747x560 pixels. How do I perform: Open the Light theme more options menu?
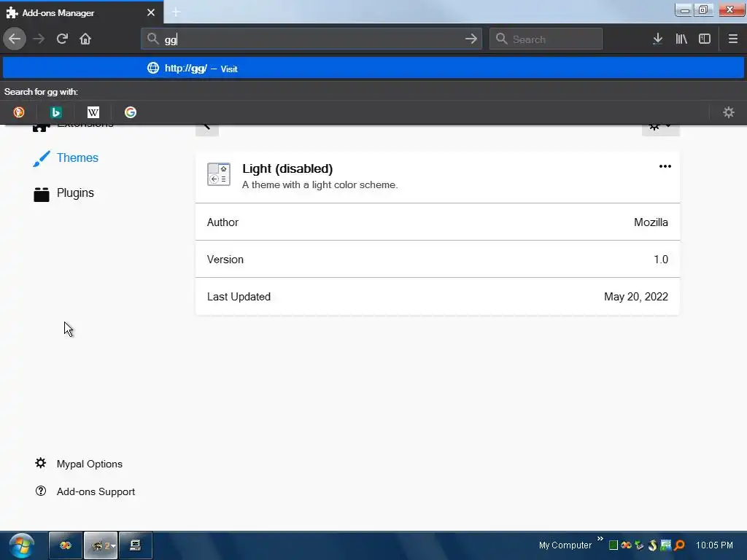[665, 166]
